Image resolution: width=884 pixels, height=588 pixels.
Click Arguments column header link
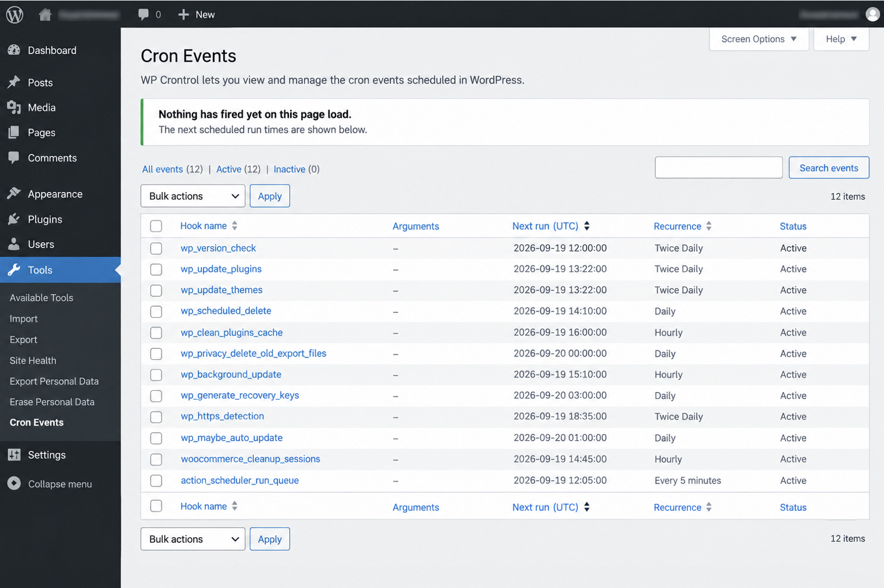coord(415,226)
